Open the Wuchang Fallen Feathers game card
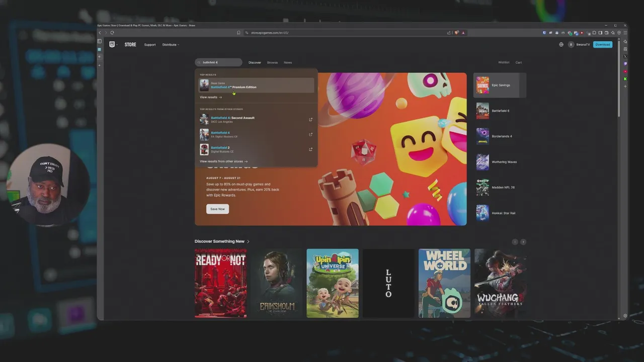This screenshot has height=362, width=644. click(x=500, y=283)
